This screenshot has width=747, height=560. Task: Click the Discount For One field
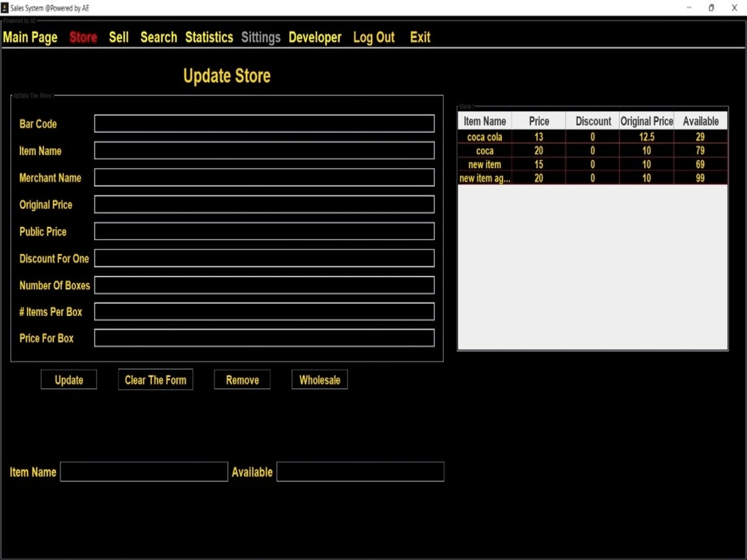point(264,258)
